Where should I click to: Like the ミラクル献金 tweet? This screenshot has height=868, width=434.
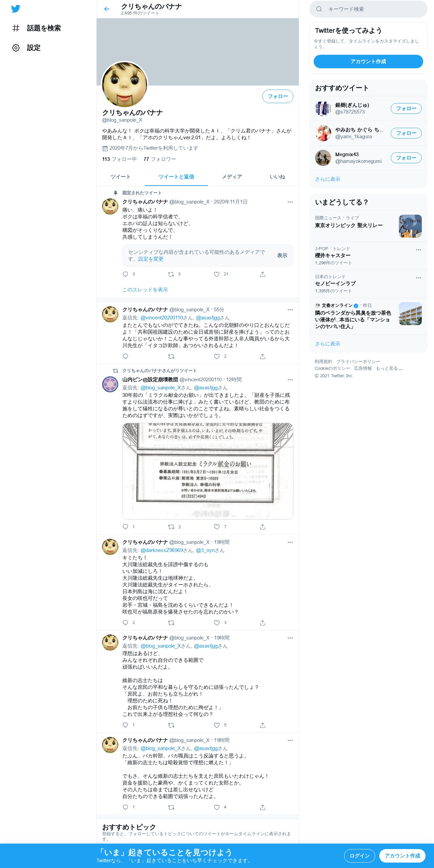click(x=217, y=527)
